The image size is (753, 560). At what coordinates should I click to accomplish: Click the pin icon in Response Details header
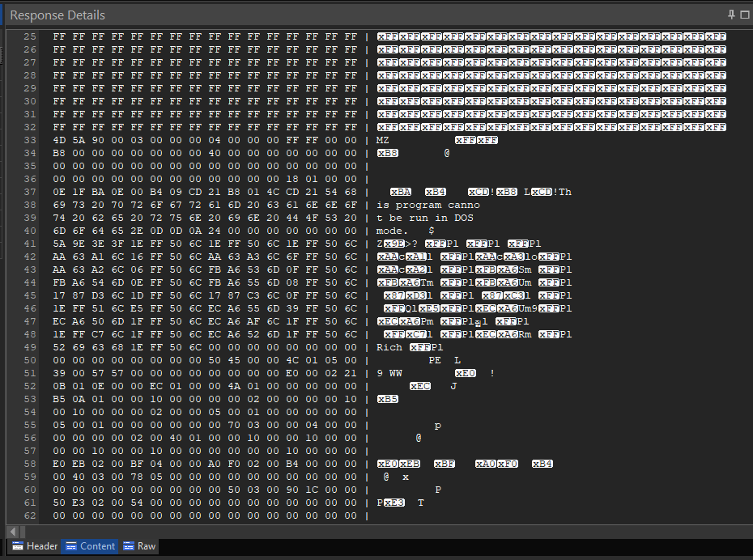click(731, 15)
